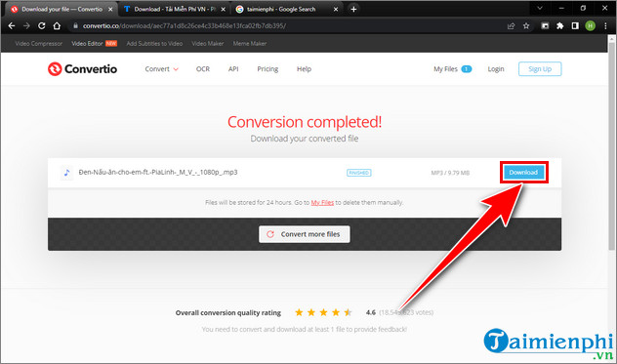Expand the Convert dropdown menu
Viewport: 617px width, 364px height.
click(x=161, y=69)
